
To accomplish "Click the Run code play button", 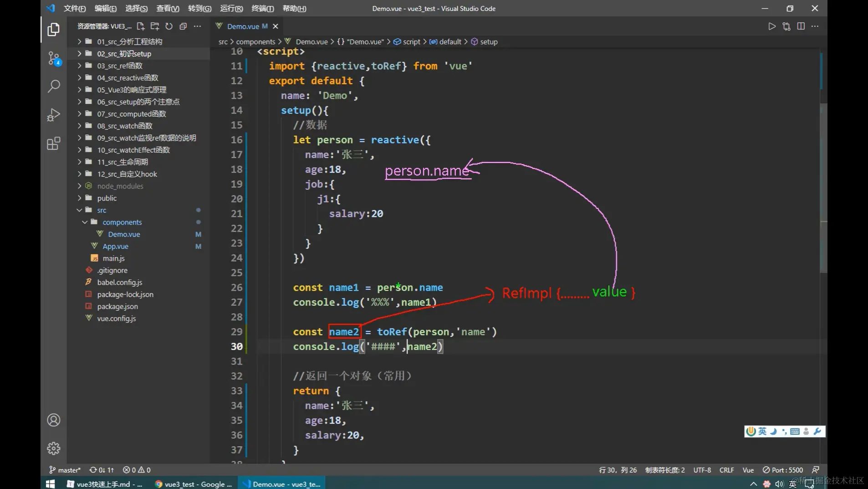I will click(771, 26).
